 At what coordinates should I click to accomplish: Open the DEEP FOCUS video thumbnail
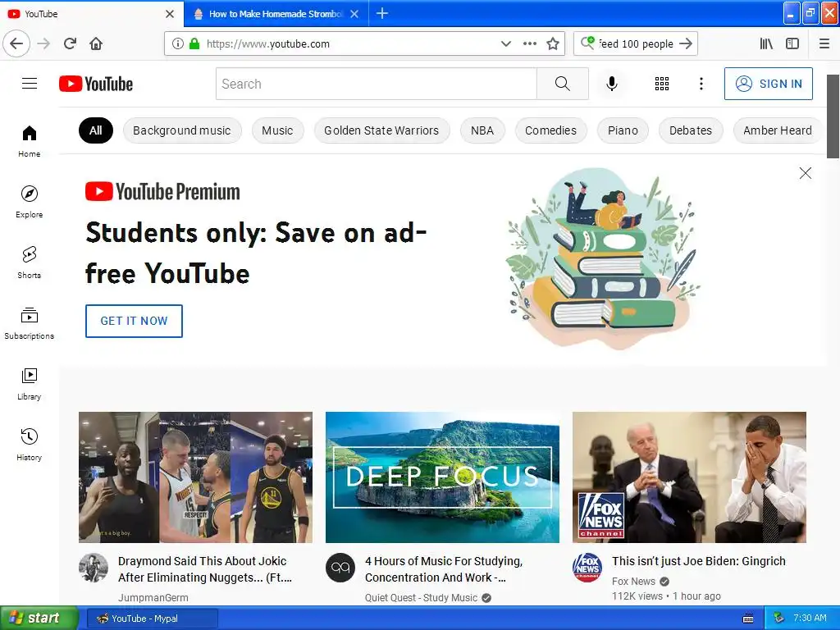pos(442,477)
